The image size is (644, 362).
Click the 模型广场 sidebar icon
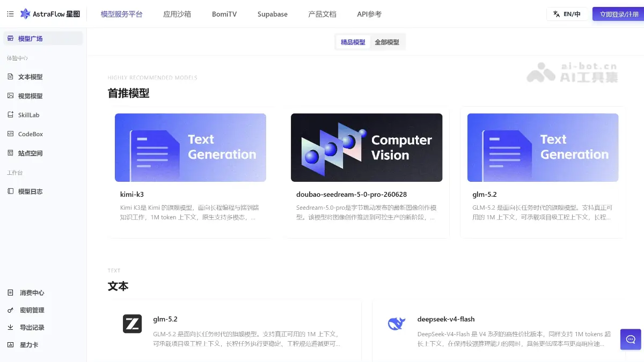[10, 39]
